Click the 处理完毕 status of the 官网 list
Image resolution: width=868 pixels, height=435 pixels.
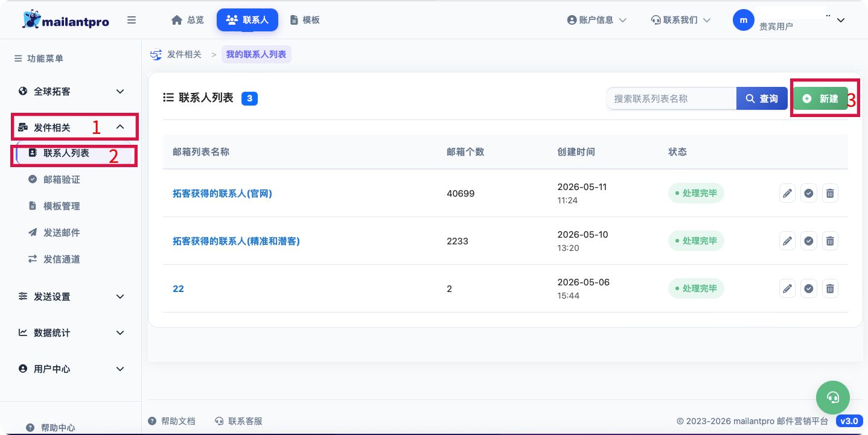coord(696,193)
